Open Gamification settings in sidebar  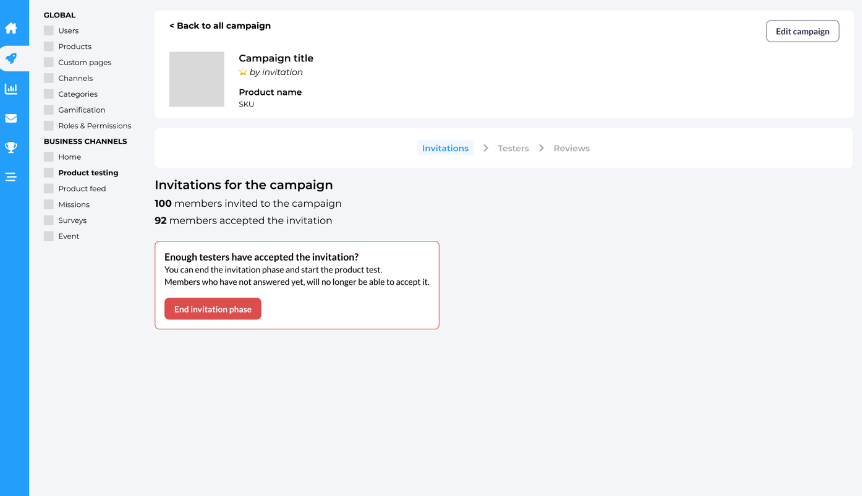click(81, 110)
